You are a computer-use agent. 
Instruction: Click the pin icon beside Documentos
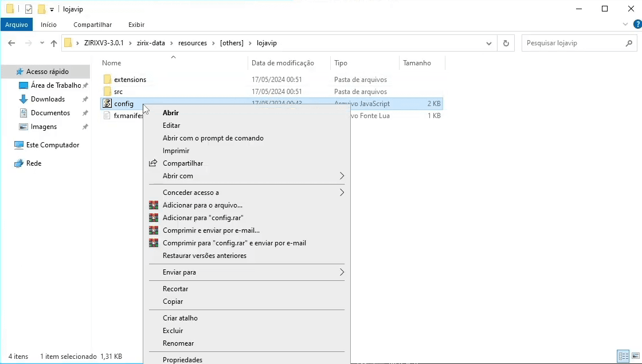85,113
